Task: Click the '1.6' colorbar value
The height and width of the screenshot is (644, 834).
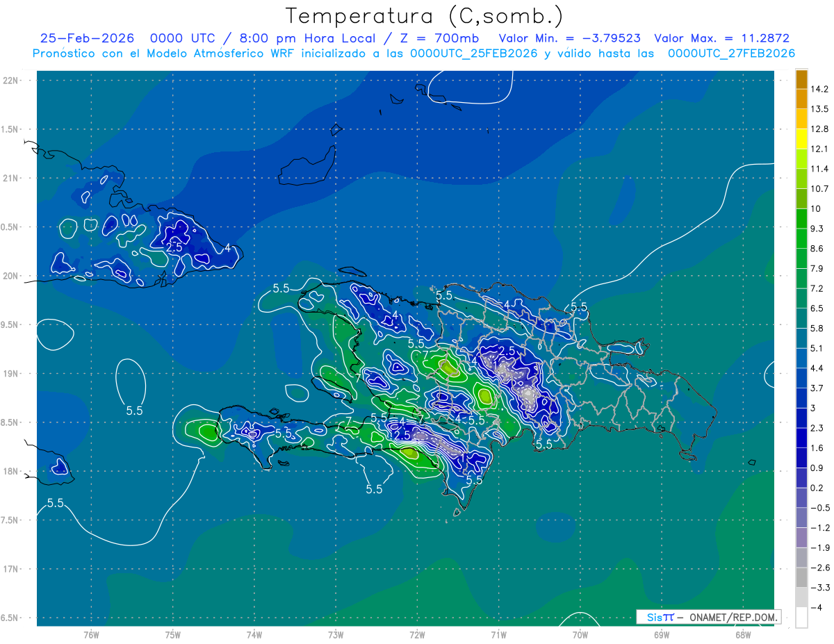Action: pyautogui.click(x=817, y=447)
